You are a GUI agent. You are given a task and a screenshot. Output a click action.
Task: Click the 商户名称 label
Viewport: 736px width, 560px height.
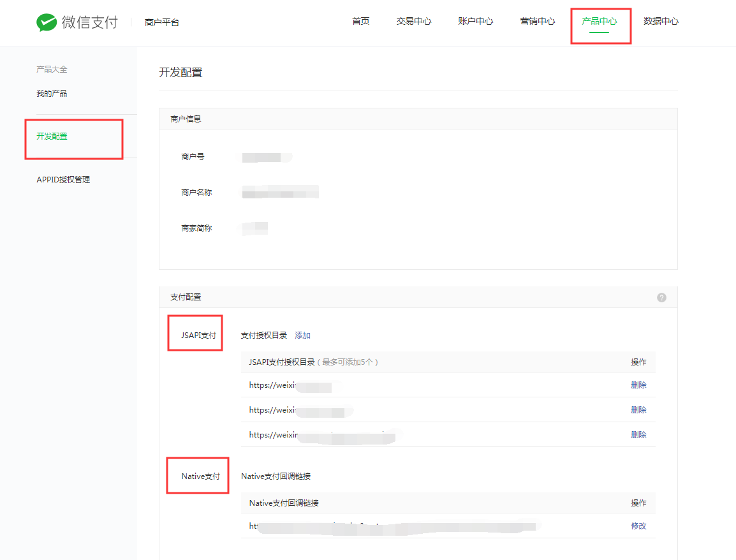click(x=196, y=193)
